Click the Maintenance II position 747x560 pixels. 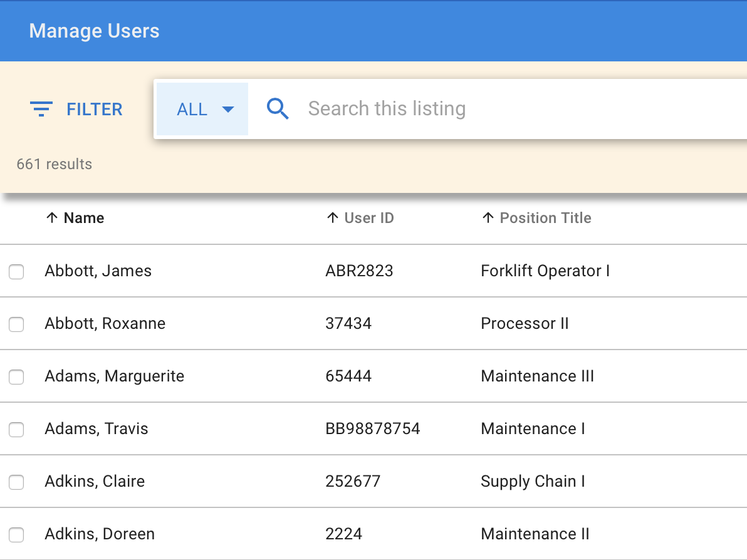535,534
